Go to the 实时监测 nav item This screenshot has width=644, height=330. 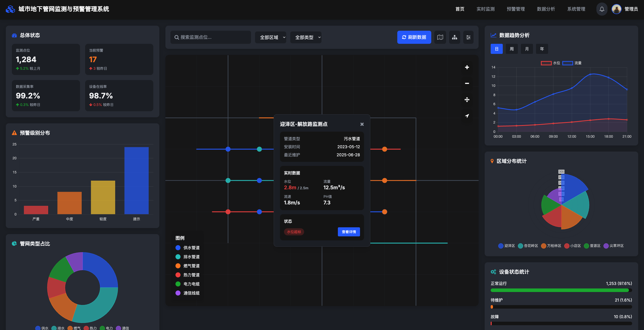[x=485, y=9]
